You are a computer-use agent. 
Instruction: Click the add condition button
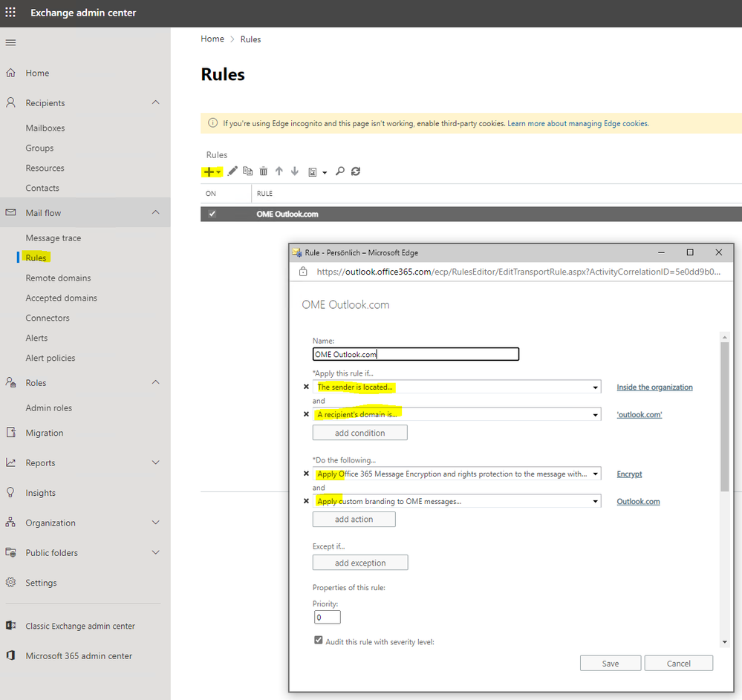coord(359,432)
